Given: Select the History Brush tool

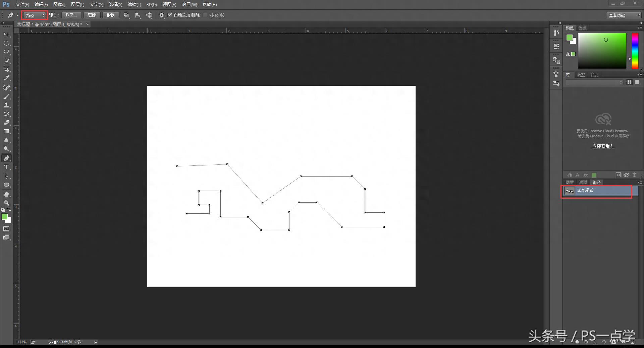Looking at the screenshot, I should click(x=6, y=114).
